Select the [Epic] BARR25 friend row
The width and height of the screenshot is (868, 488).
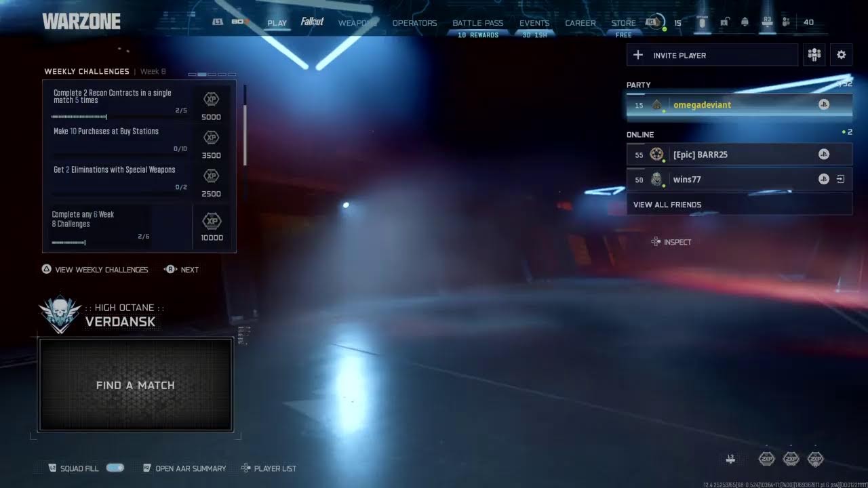(x=739, y=155)
